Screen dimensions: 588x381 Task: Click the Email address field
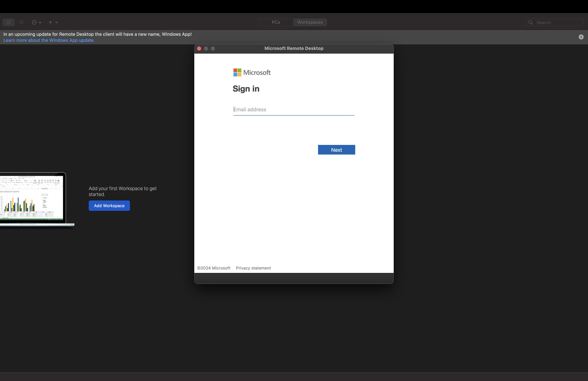pyautogui.click(x=294, y=109)
